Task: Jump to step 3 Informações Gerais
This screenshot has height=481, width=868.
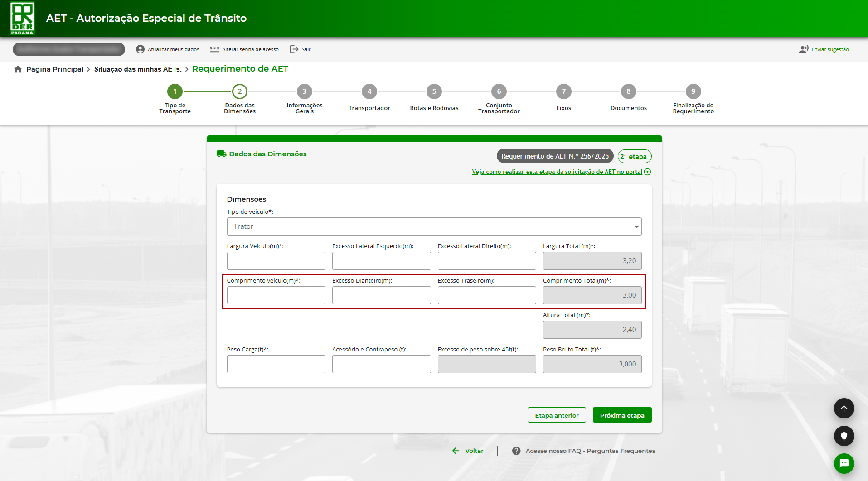Action: [305, 100]
